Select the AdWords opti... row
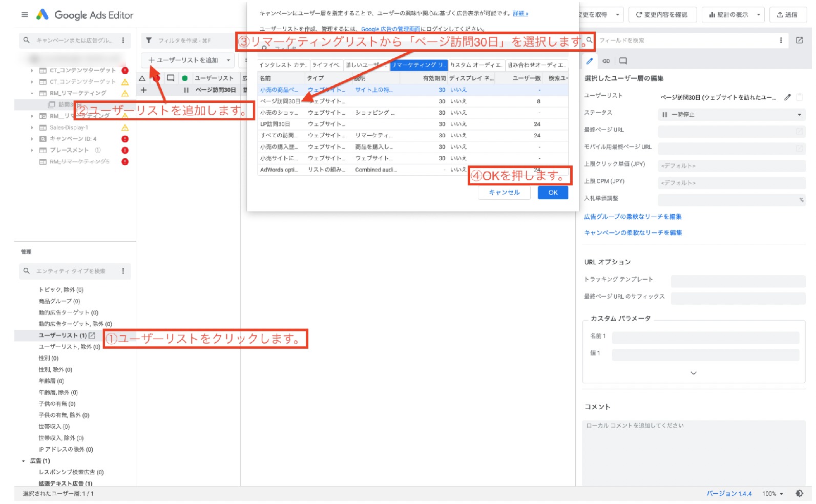Screen dimensions: 816x504 coord(413,170)
